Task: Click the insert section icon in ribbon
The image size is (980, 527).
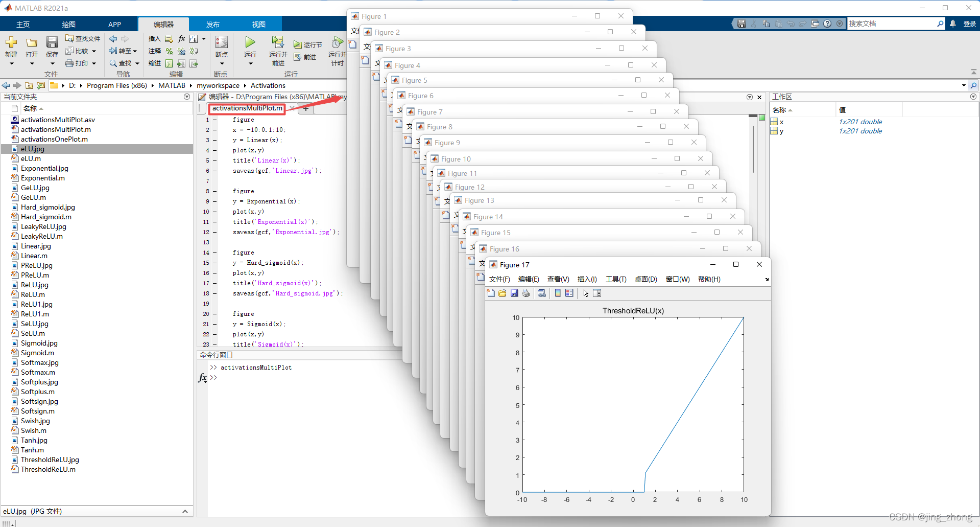Action: coord(169,39)
